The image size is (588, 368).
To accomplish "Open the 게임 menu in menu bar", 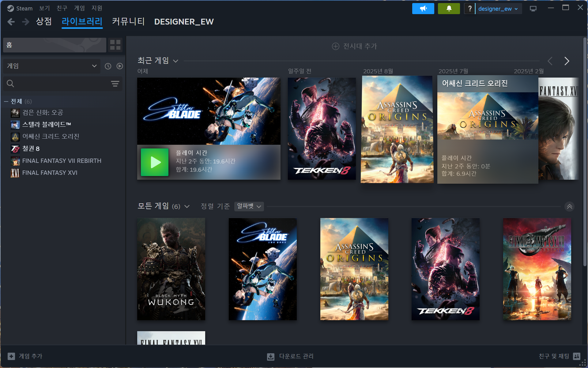I will click(79, 8).
